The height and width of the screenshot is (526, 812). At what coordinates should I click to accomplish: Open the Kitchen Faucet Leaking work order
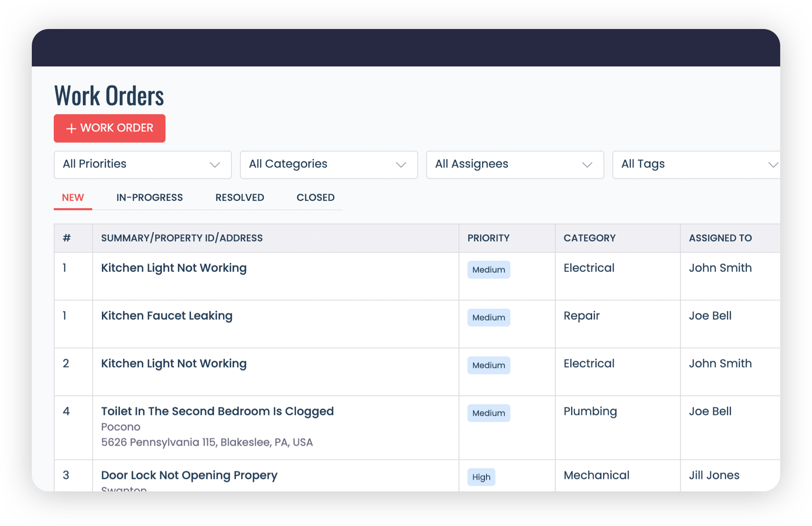pyautogui.click(x=167, y=316)
